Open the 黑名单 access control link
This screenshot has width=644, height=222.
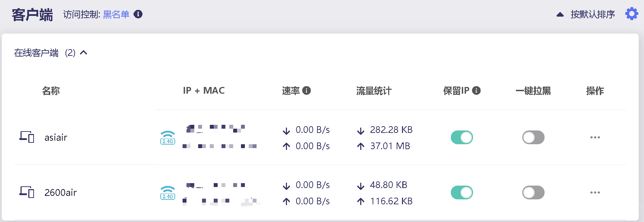coord(116,14)
